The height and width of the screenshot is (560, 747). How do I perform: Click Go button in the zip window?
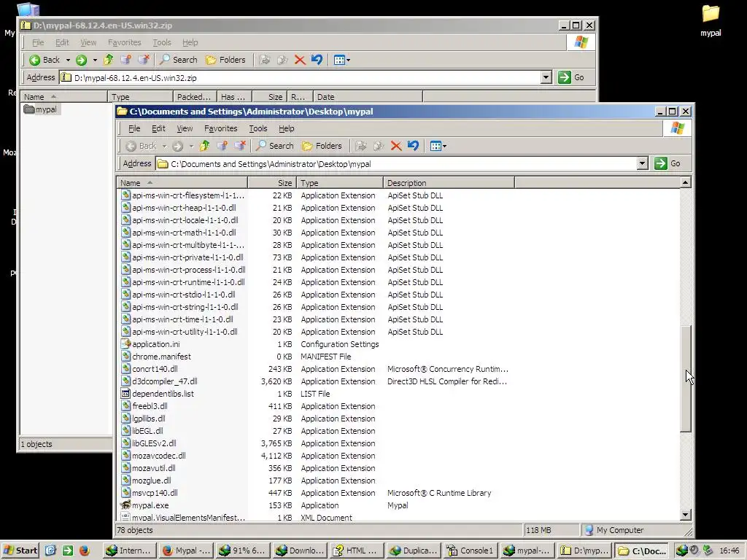point(571,77)
